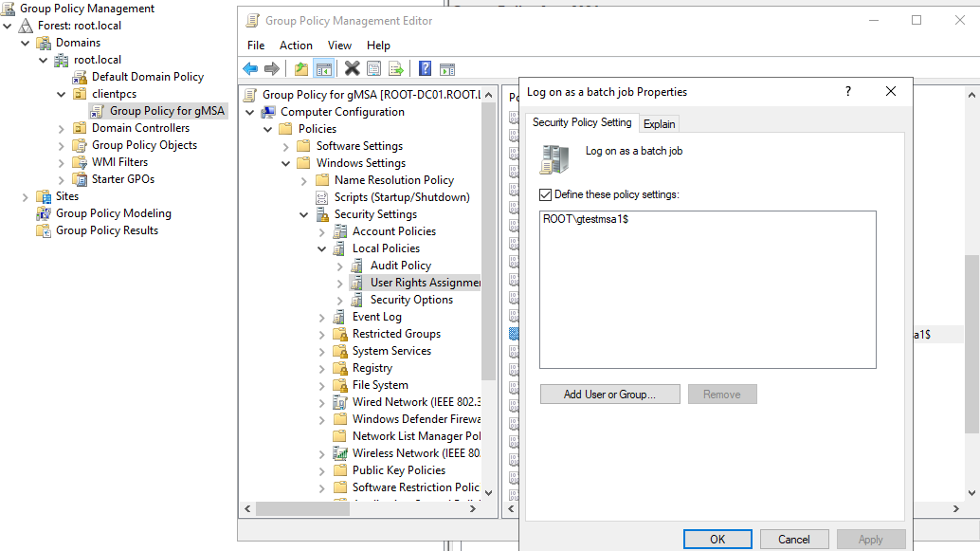Switch to the Explain tab

click(659, 123)
